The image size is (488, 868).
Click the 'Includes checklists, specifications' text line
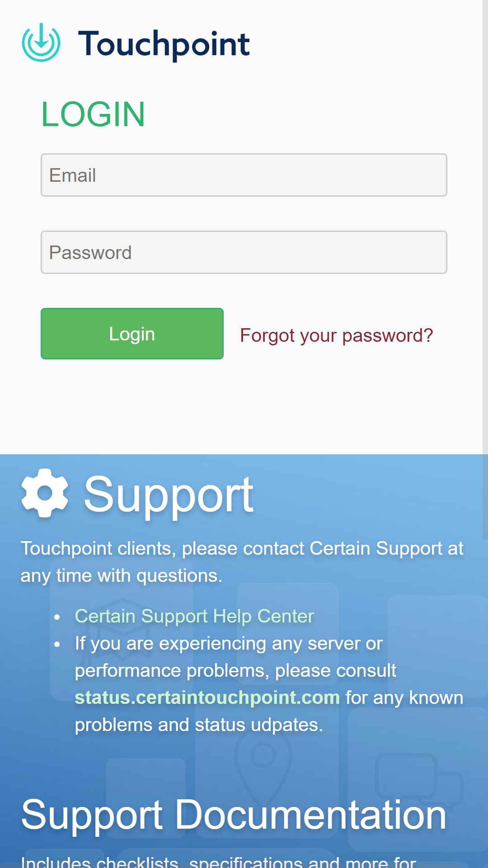pos(219,862)
